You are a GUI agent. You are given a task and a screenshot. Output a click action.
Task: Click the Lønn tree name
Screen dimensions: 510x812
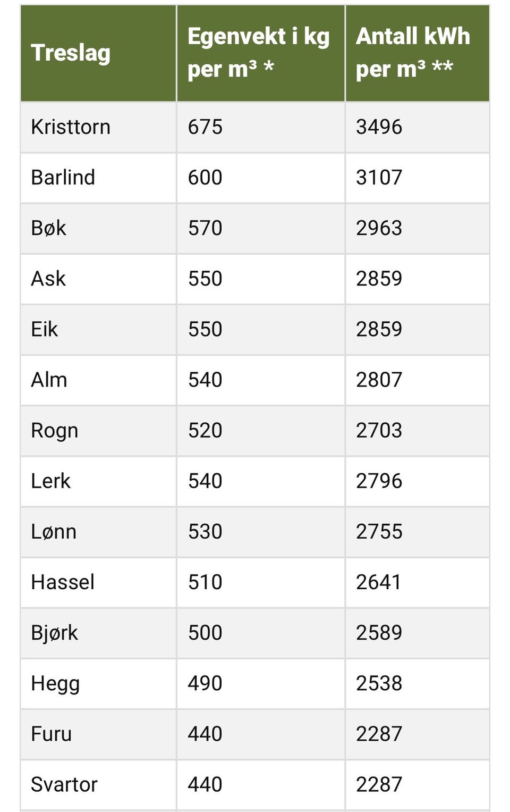[x=54, y=531]
